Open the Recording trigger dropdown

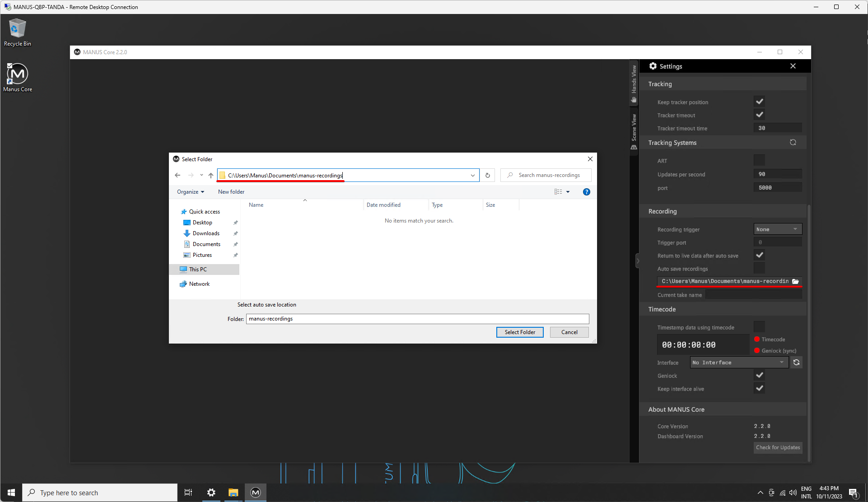coord(778,229)
